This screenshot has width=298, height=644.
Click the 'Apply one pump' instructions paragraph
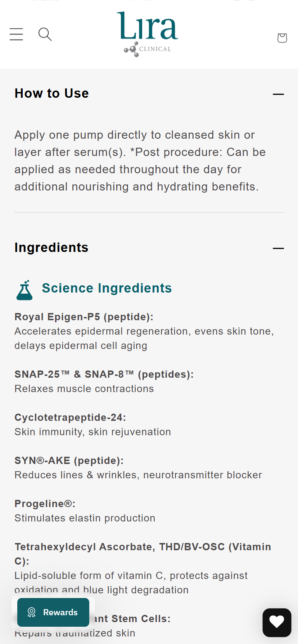[x=140, y=161]
